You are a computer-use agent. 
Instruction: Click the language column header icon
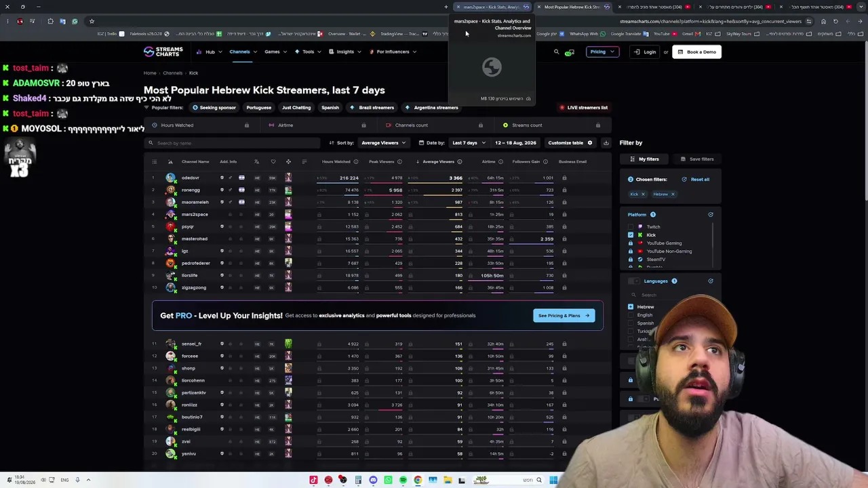256,161
